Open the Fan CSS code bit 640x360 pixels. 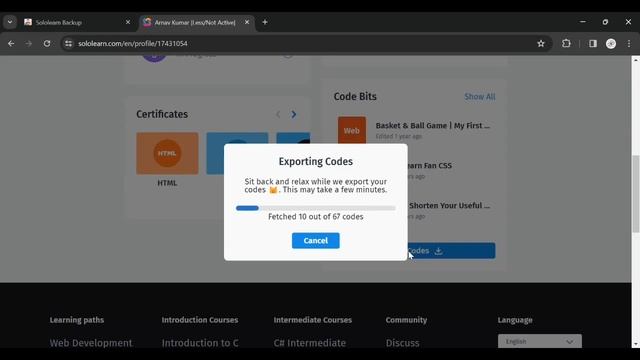click(x=430, y=166)
